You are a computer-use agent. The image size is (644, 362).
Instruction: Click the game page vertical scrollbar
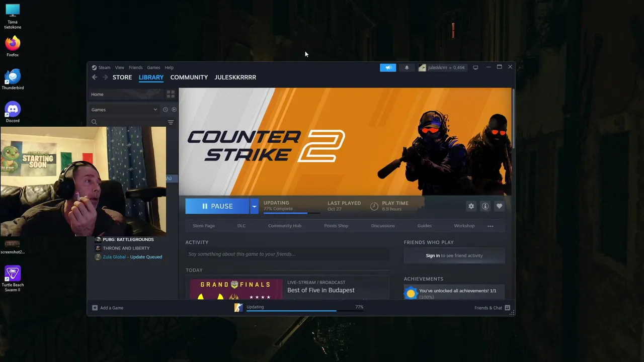tap(513, 118)
